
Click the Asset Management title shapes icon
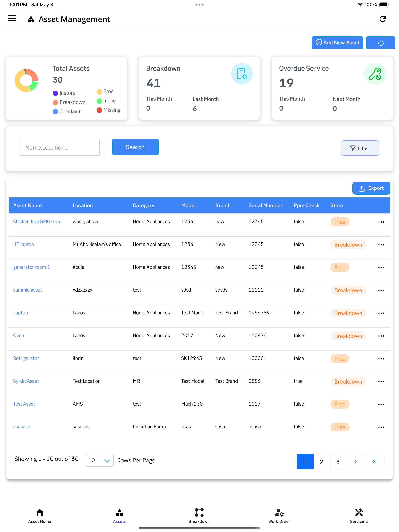31,19
